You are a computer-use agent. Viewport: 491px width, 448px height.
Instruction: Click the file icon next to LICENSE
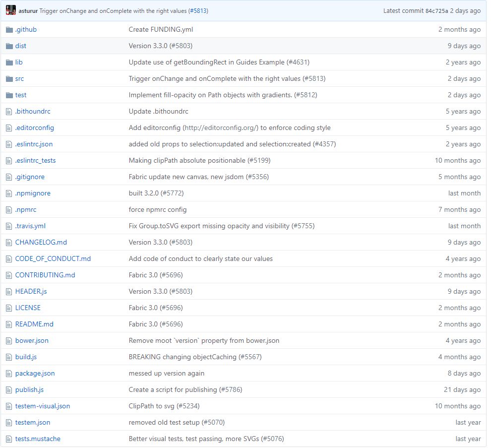click(x=9, y=308)
